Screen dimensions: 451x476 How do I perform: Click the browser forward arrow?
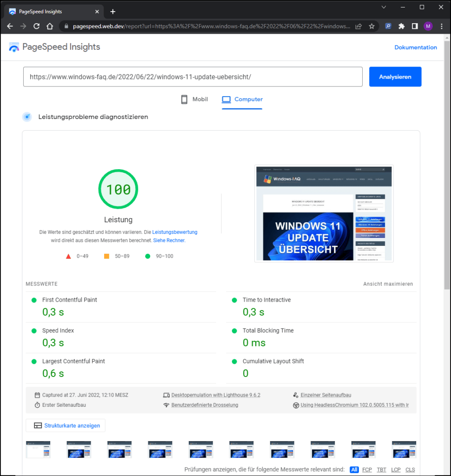tap(23, 26)
